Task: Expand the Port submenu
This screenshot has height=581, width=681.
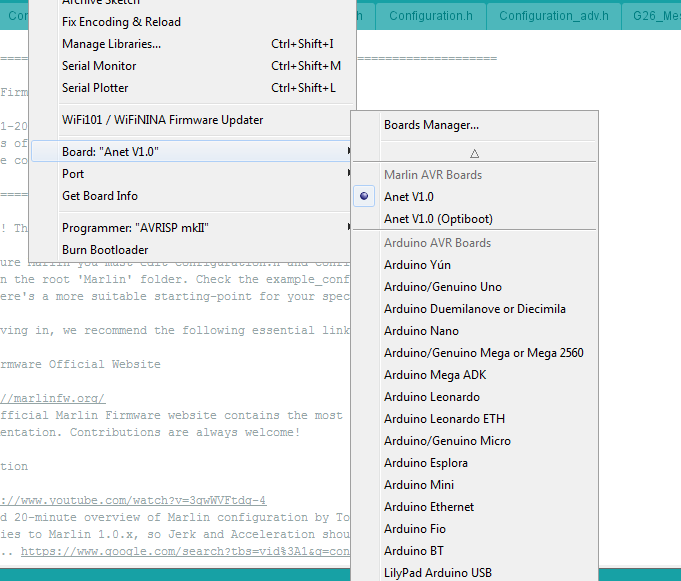Action: click(191, 174)
